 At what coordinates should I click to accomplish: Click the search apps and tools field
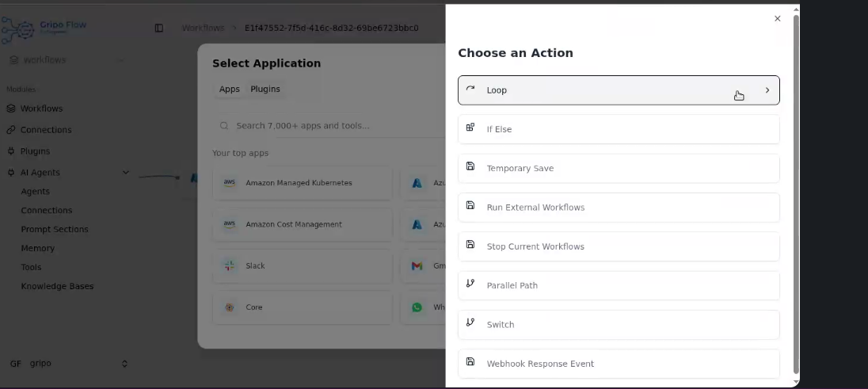pyautogui.click(x=333, y=126)
